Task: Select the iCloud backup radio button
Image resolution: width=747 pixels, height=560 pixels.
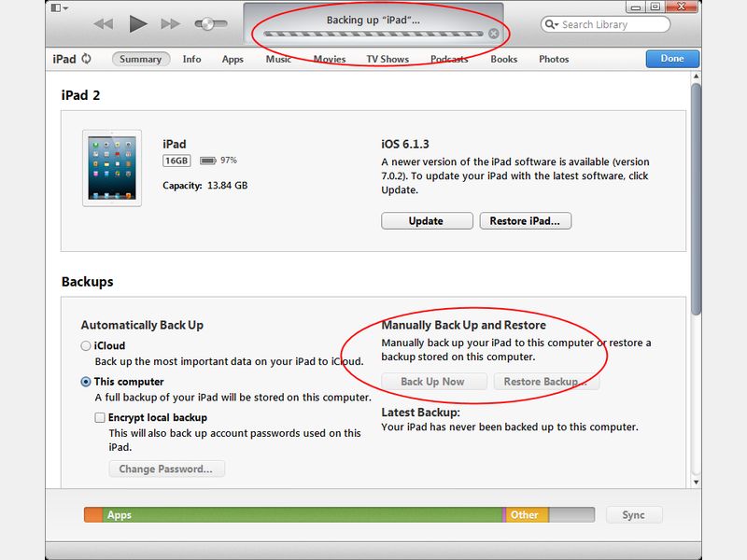Action: [x=86, y=345]
